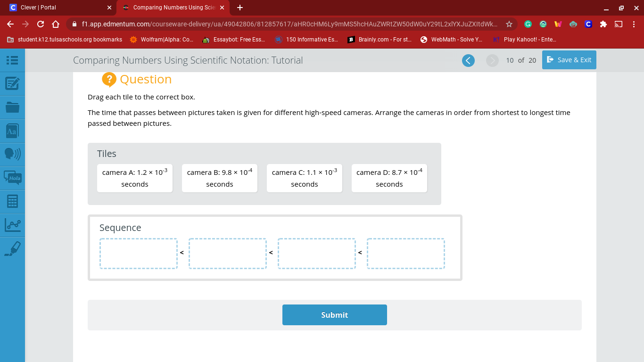Select the highlighter tool
Image resolution: width=644 pixels, height=362 pixels.
12,248
